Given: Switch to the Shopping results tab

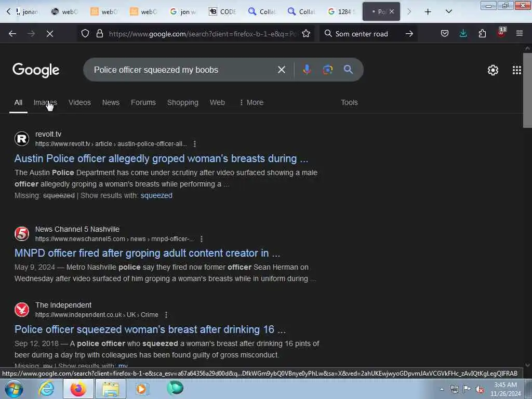Looking at the screenshot, I should click(x=182, y=102).
